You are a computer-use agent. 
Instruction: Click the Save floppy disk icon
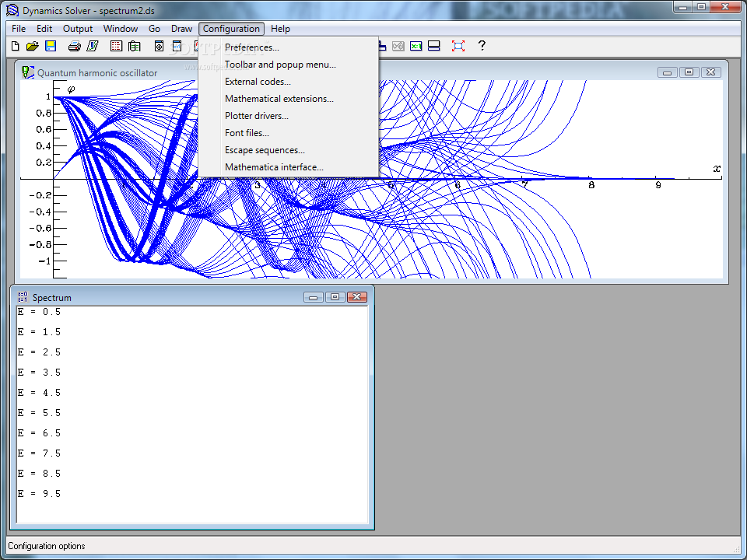(x=51, y=46)
